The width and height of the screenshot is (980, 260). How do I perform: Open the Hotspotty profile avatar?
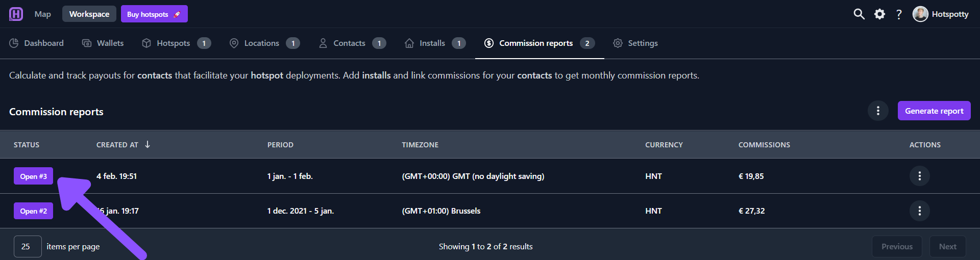920,14
